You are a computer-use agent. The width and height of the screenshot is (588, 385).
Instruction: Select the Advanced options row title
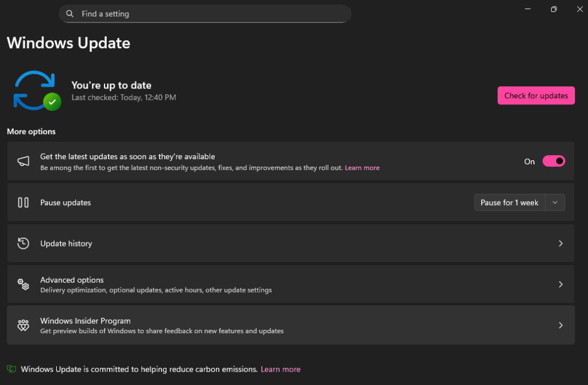tap(72, 280)
